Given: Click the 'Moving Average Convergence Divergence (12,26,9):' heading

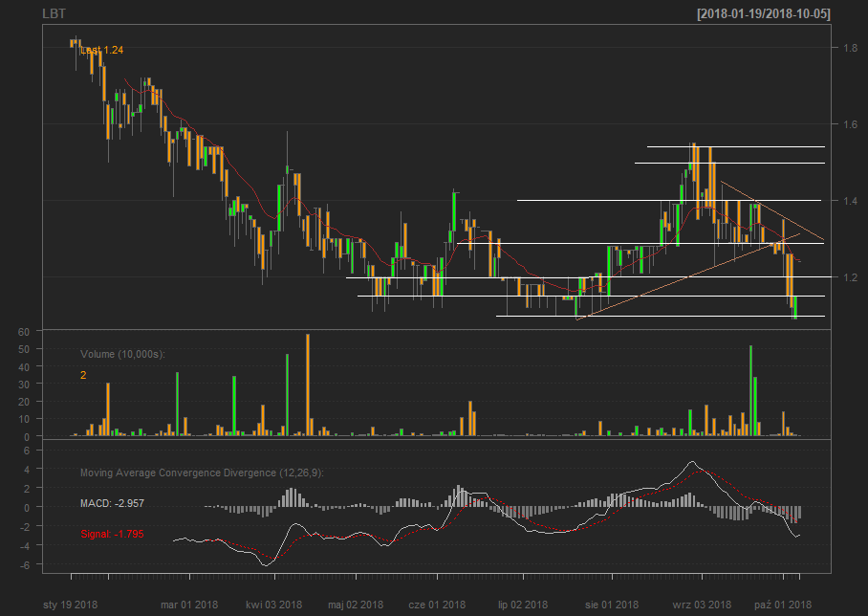Looking at the screenshot, I should (x=202, y=473).
